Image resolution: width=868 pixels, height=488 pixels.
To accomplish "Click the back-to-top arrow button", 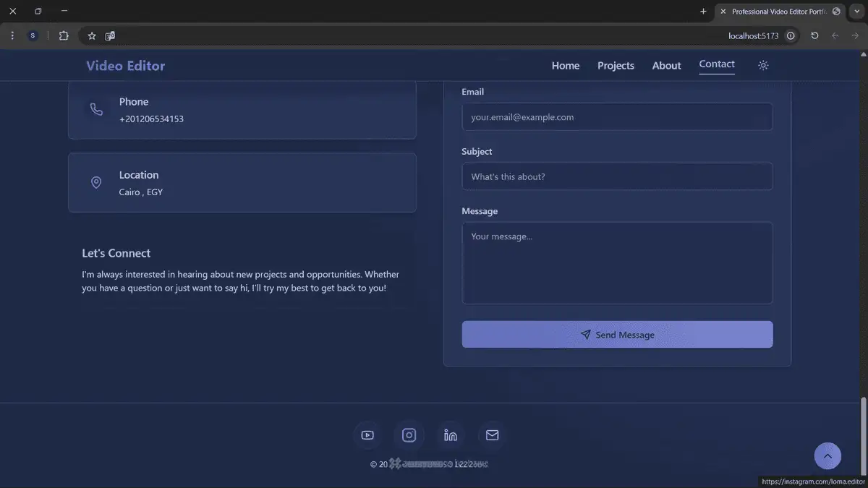I will tap(827, 456).
